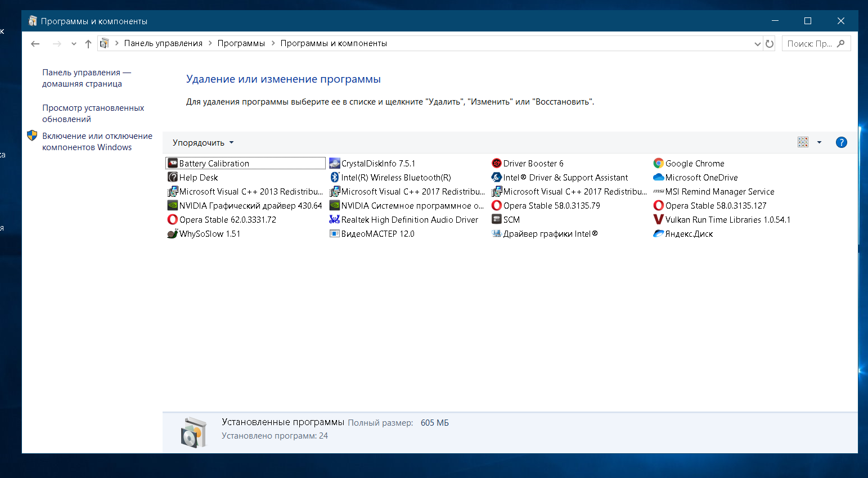
Task: Click the Intel Wireless Bluetooth icon
Action: coord(335,177)
